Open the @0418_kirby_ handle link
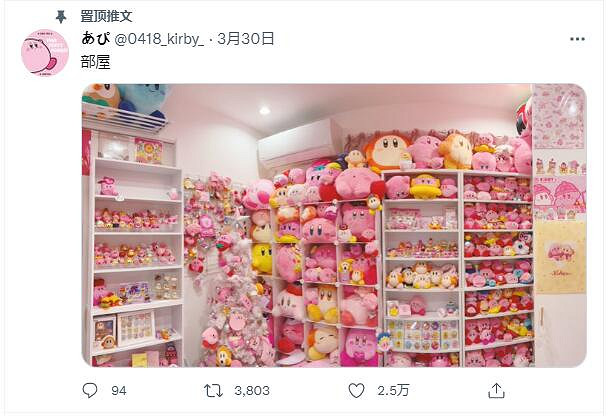The height and width of the screenshot is (416, 608). coord(159,39)
